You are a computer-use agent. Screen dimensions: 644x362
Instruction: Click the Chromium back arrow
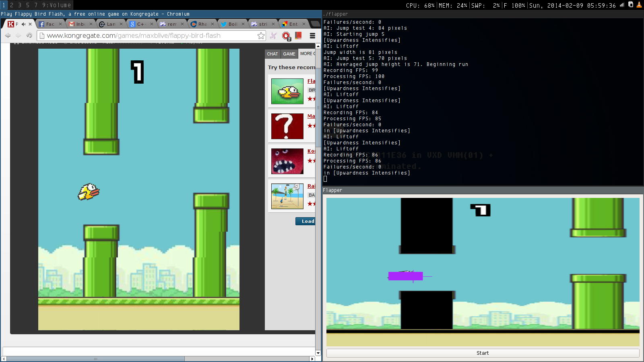tap(8, 35)
